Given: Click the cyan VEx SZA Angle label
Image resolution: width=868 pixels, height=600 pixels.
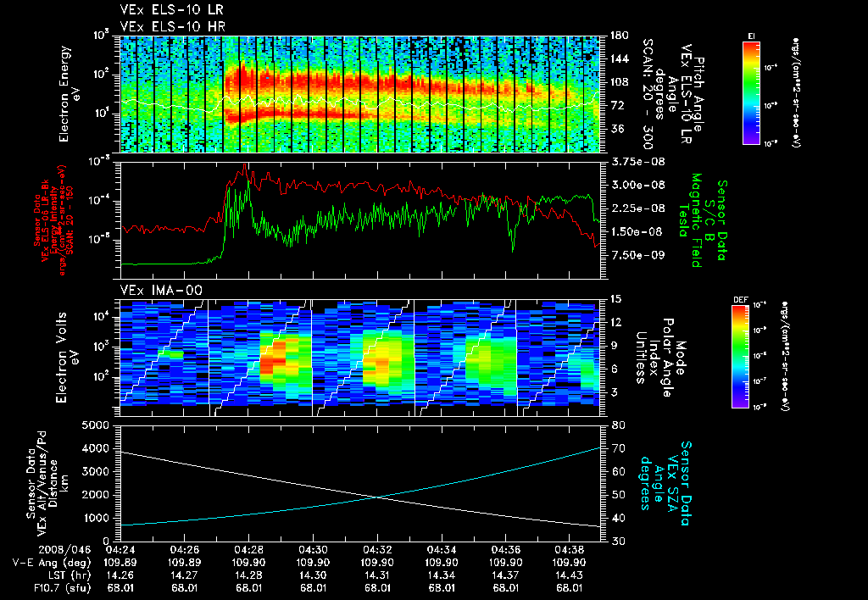Looking at the screenshot, I should 665,483.
